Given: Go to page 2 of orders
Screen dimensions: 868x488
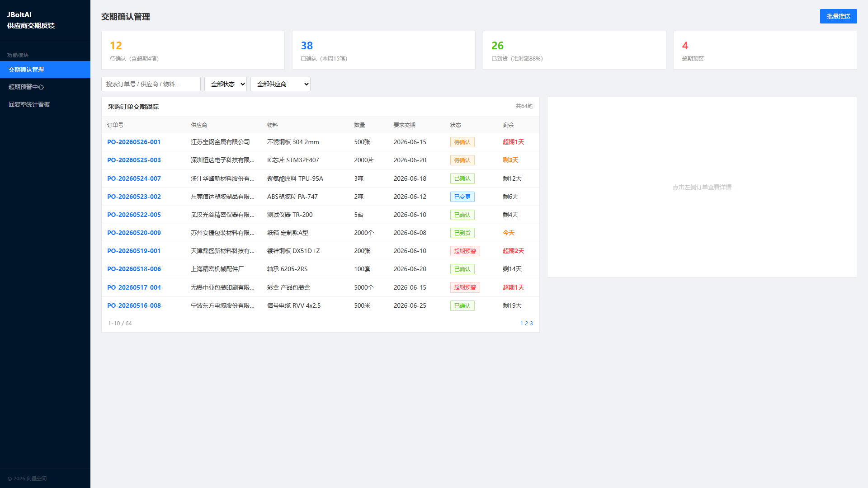Looking at the screenshot, I should coord(526,324).
